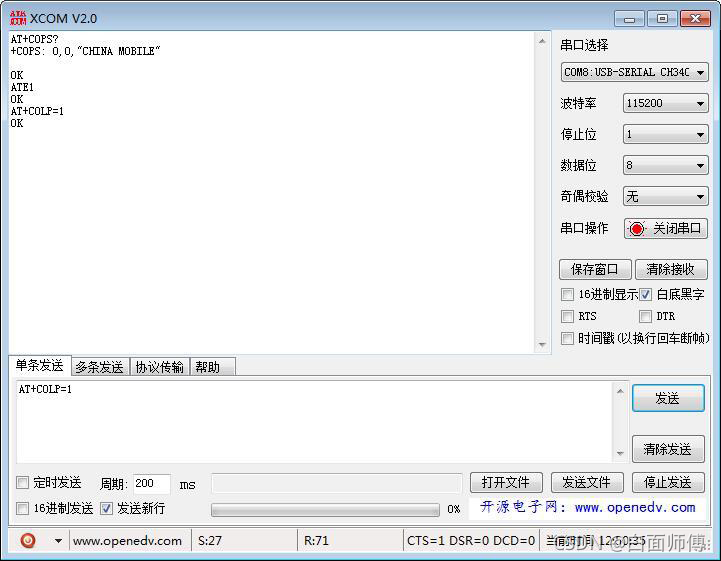
Task: Switch to 多条发送 tab
Action: pyautogui.click(x=100, y=367)
